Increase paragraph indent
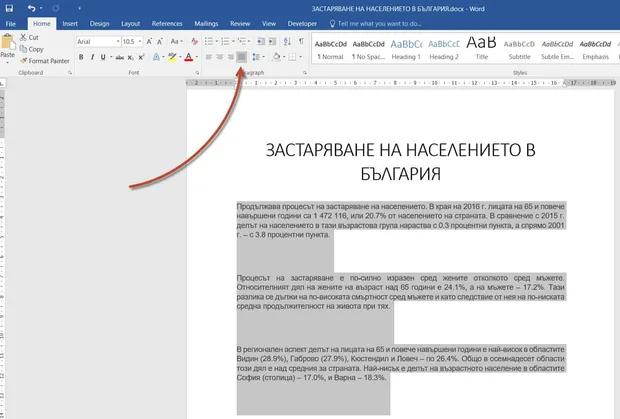This screenshot has height=419, width=620. pos(272,41)
